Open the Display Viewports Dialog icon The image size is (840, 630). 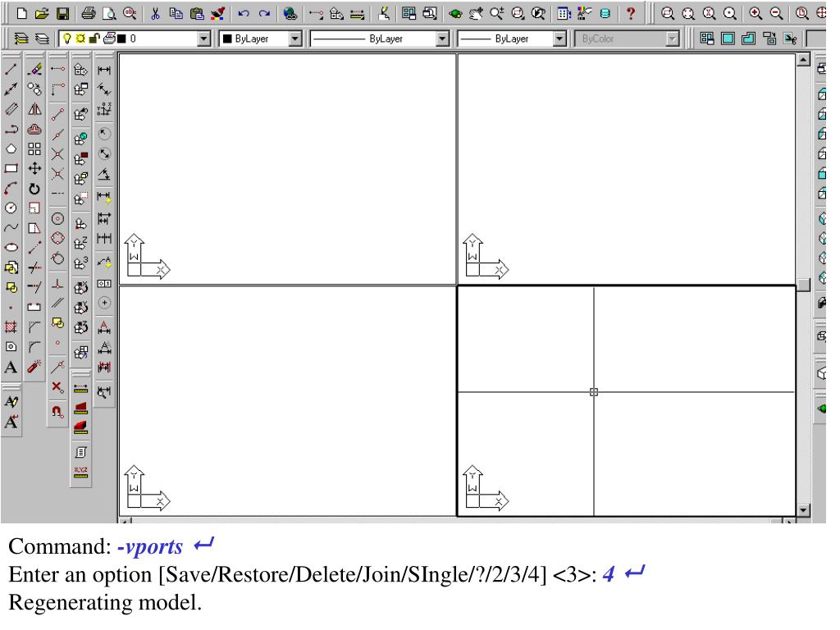tap(707, 39)
